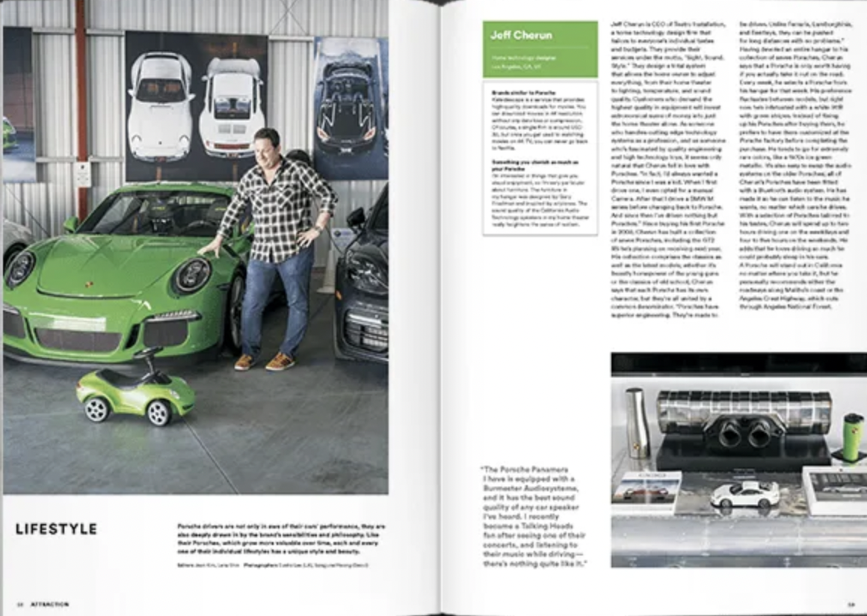
Task: Click the Porsche Panamera pull quote
Action: 534,517
